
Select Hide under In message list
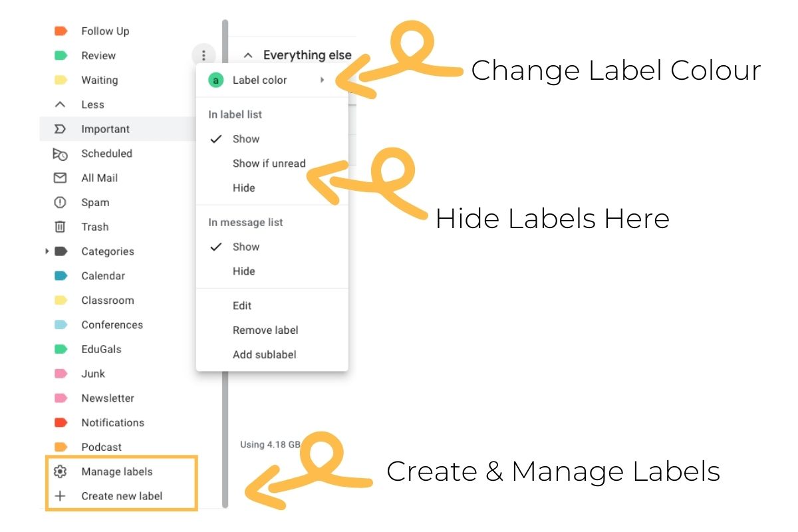coord(243,271)
